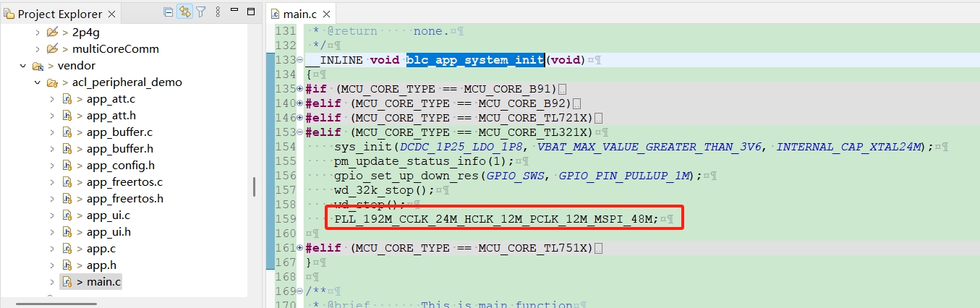
Task: Click the selected text blc_app_system_init
Action: (475, 60)
